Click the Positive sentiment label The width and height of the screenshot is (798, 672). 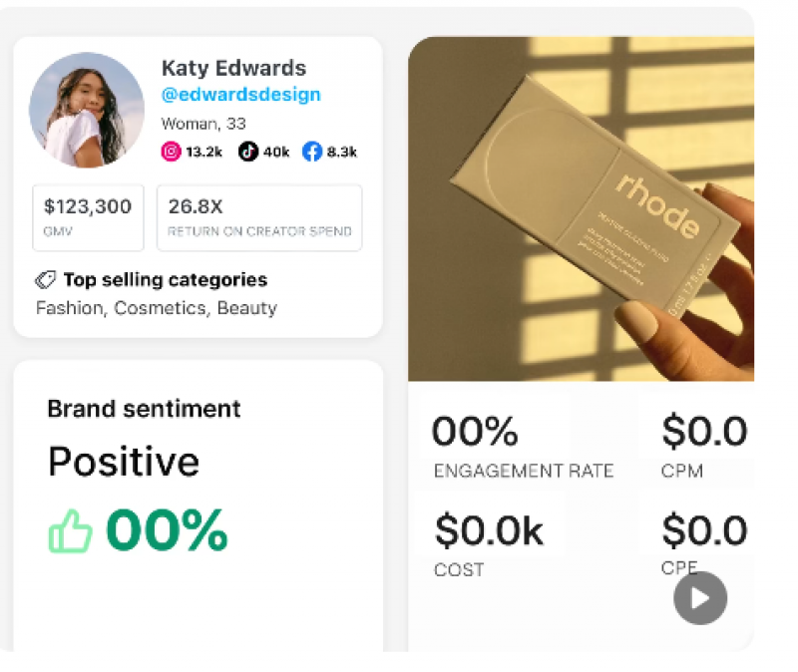point(124,462)
